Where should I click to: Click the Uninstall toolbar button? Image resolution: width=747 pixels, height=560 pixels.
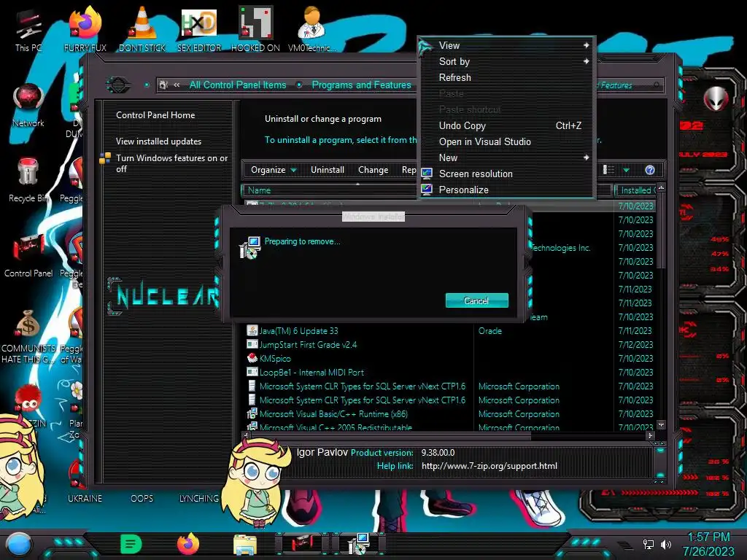coord(328,170)
